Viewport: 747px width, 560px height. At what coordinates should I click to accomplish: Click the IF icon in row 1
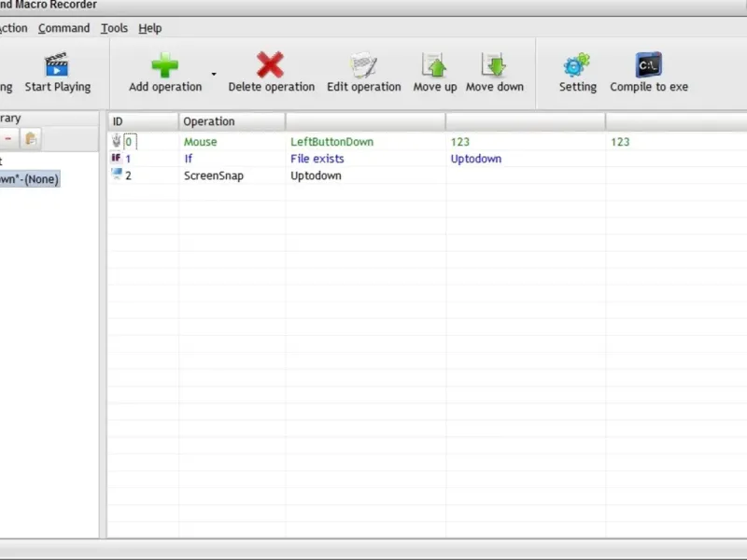click(x=116, y=158)
